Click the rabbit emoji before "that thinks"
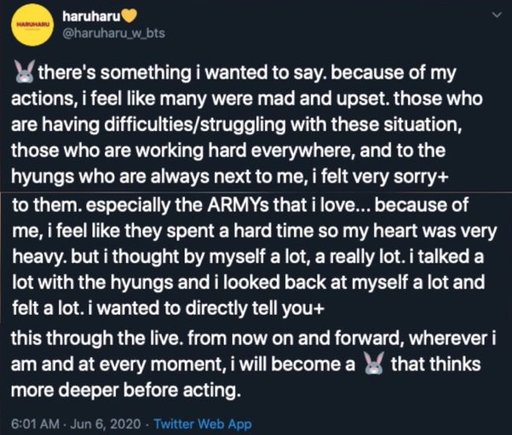Image resolution: width=512 pixels, height=435 pixels. point(374,363)
